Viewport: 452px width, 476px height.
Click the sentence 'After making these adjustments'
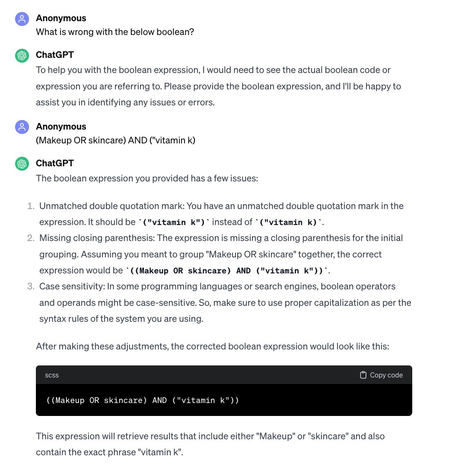click(212, 346)
